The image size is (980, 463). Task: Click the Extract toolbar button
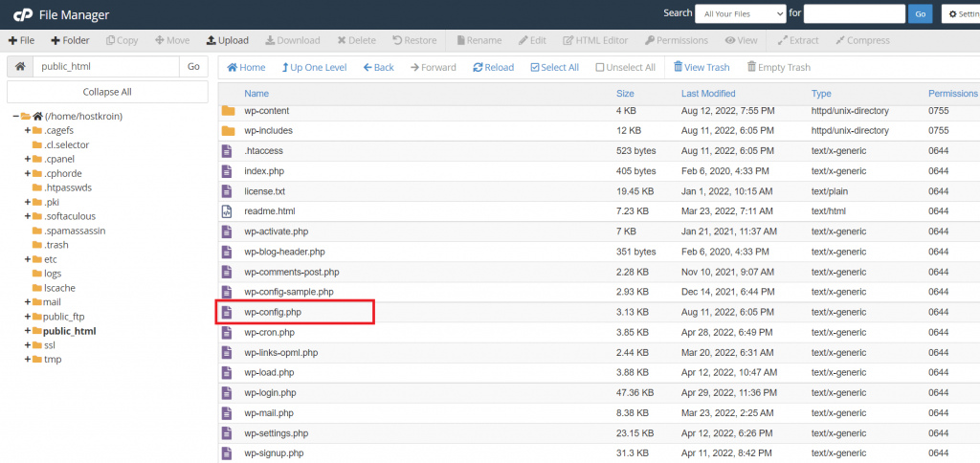pyautogui.click(x=798, y=40)
